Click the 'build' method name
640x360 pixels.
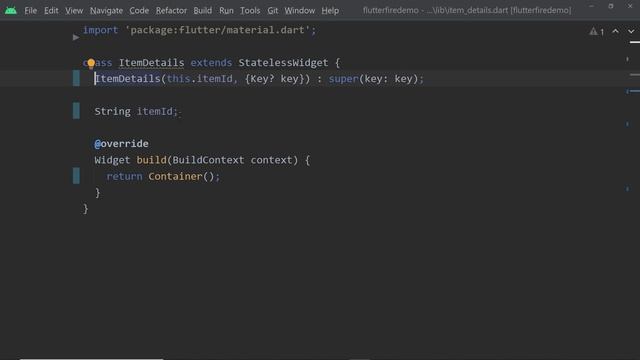[x=151, y=160]
